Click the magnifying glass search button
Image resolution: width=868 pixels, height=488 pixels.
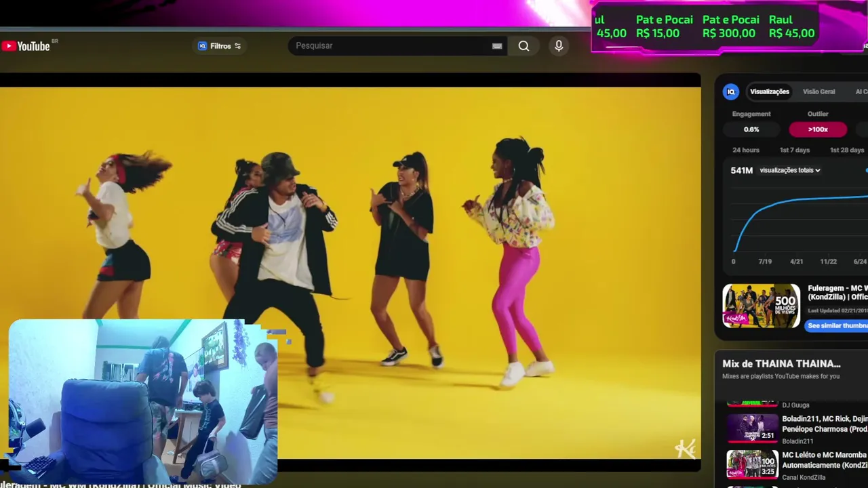click(x=524, y=46)
